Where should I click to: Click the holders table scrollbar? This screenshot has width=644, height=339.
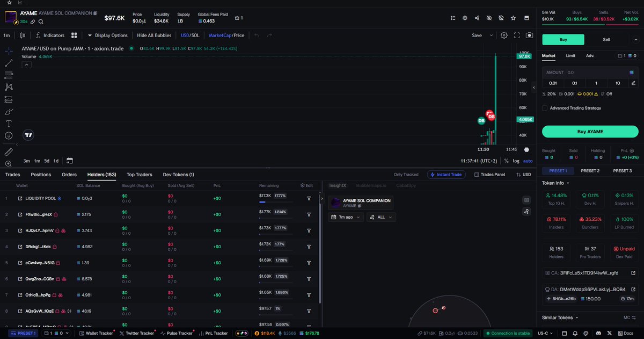(x=320, y=250)
